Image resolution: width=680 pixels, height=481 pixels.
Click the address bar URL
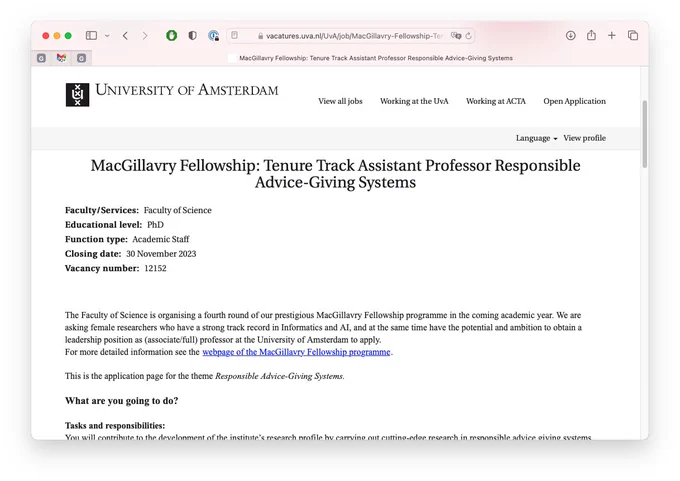click(x=354, y=36)
